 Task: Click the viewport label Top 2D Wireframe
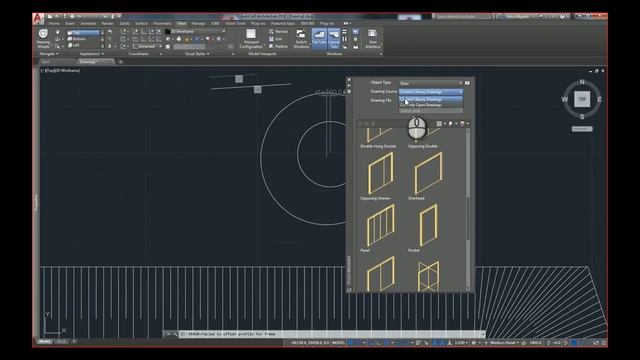tap(60, 71)
